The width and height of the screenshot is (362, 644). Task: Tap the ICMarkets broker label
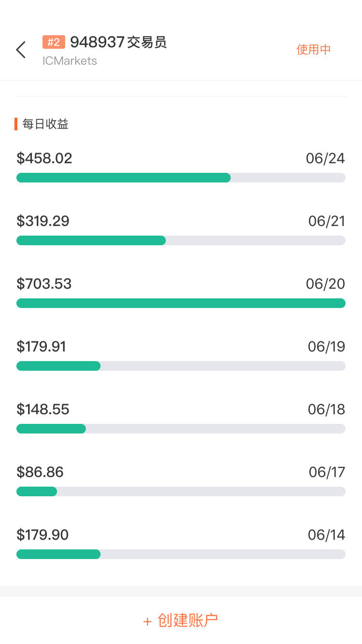(x=70, y=61)
